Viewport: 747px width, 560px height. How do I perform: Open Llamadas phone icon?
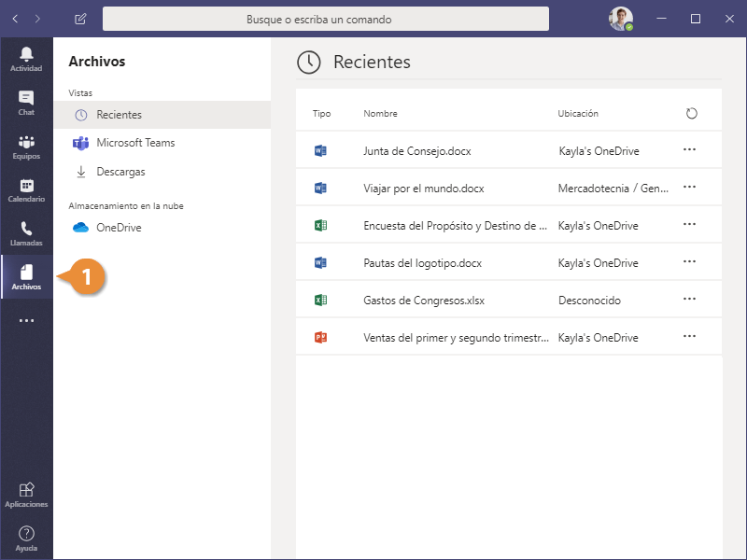[26, 232]
